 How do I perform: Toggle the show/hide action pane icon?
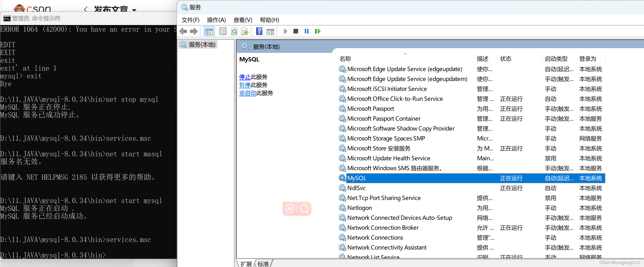point(270,31)
